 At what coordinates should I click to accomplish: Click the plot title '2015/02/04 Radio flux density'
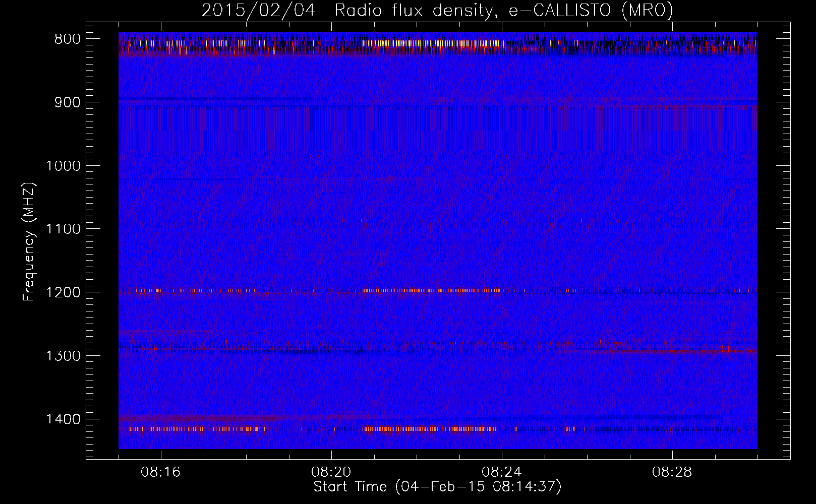tap(437, 10)
